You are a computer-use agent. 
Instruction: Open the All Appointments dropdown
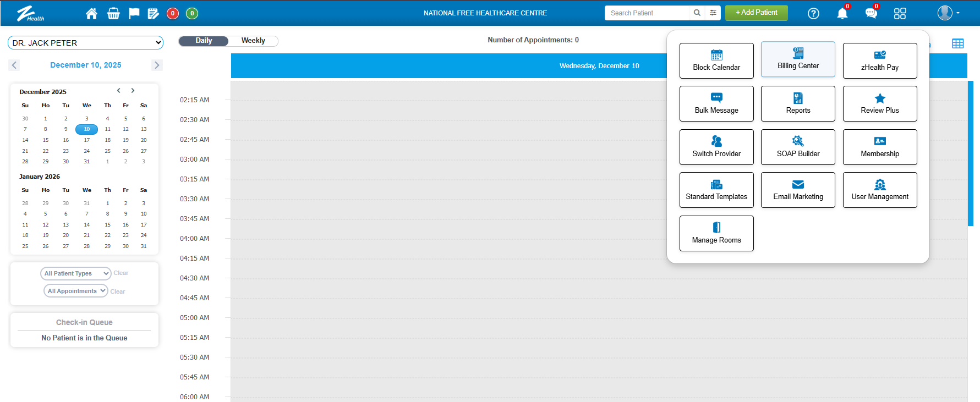click(76, 291)
